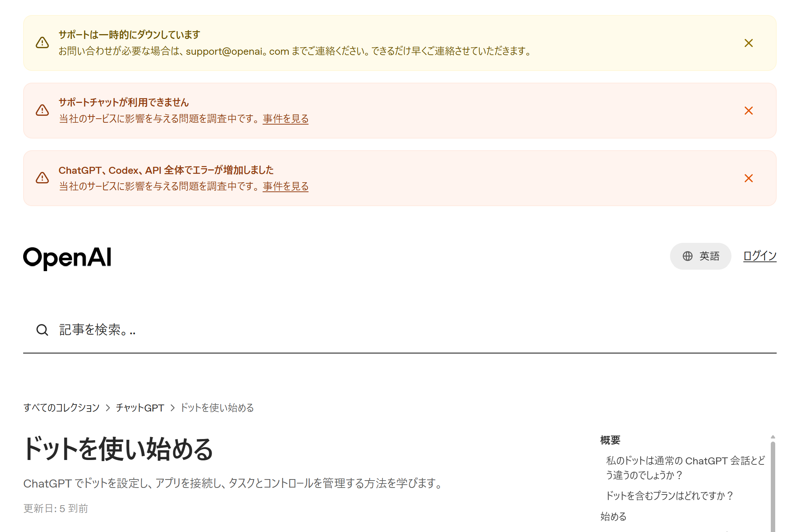
Task: Click warning icon in support chat alert
Action: coord(42,110)
